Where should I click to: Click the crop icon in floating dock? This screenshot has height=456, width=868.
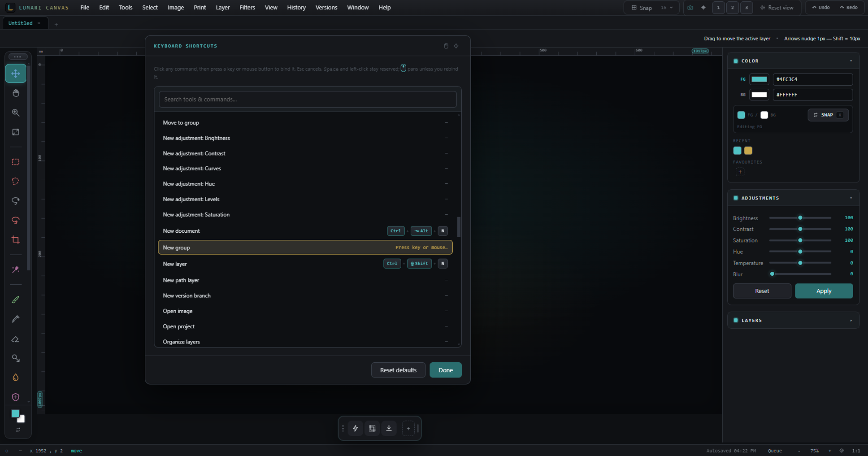[x=372, y=428]
